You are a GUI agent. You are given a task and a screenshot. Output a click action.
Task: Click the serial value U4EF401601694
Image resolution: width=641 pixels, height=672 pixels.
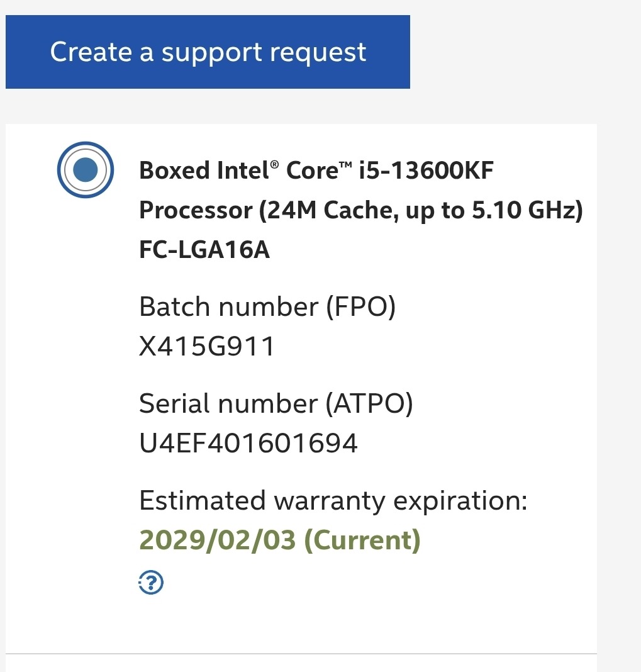(248, 444)
